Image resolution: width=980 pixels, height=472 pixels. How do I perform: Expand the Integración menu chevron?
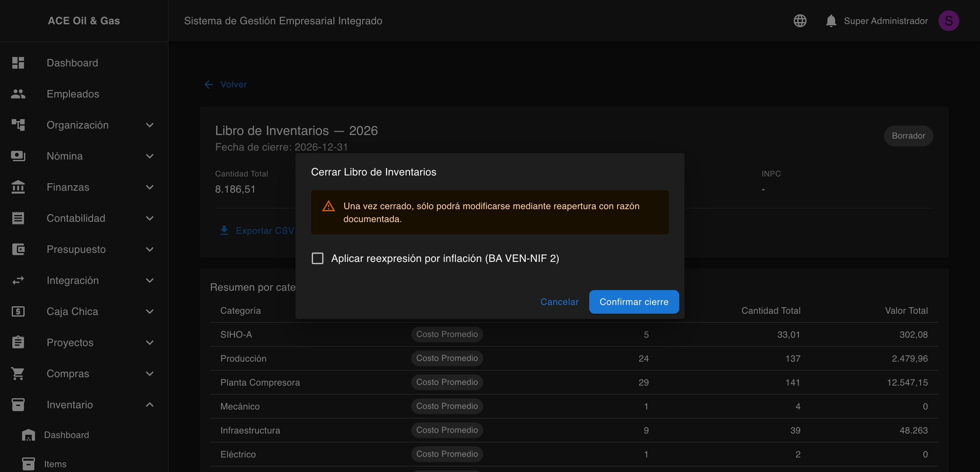(x=149, y=280)
